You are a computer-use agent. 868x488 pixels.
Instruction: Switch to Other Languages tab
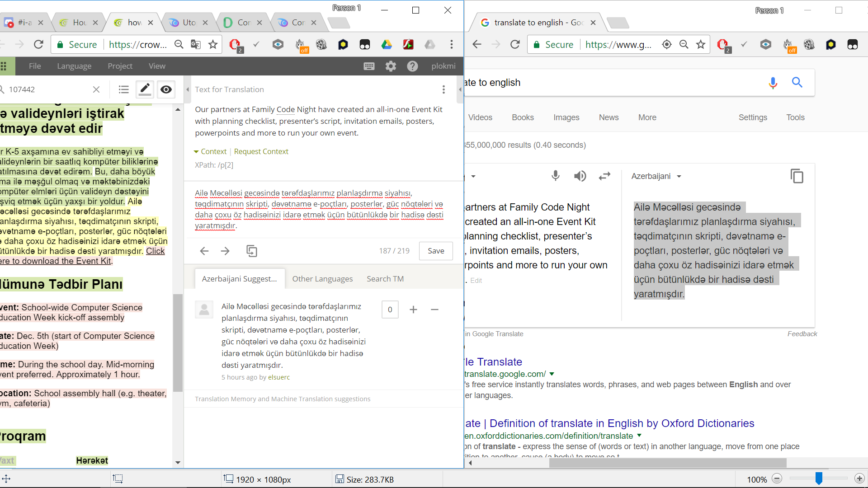coord(322,279)
